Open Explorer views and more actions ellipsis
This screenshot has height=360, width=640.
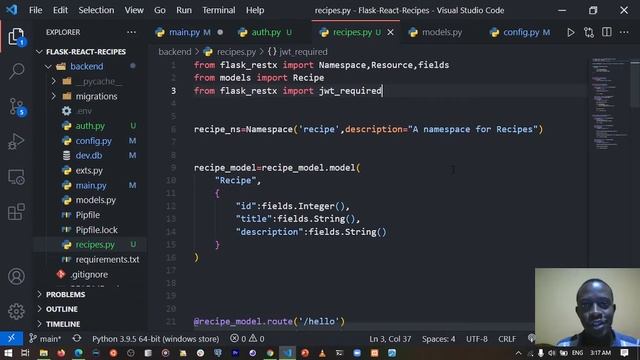pos(131,32)
